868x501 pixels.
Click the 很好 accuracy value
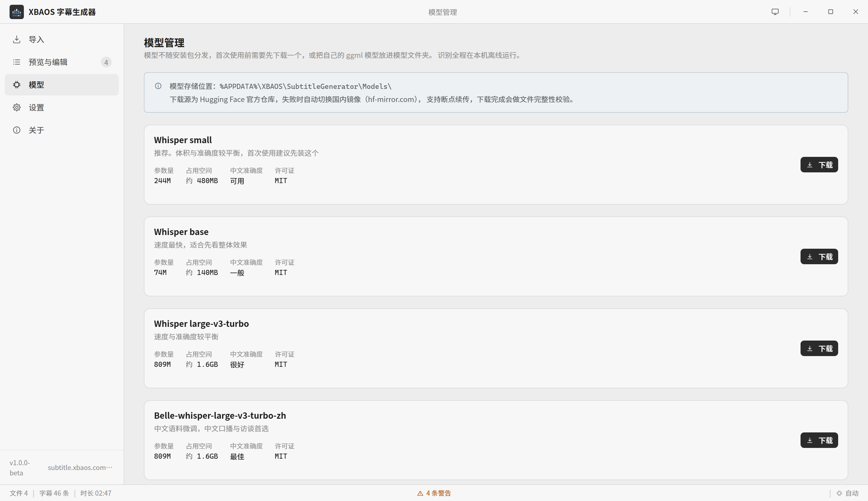[237, 365]
